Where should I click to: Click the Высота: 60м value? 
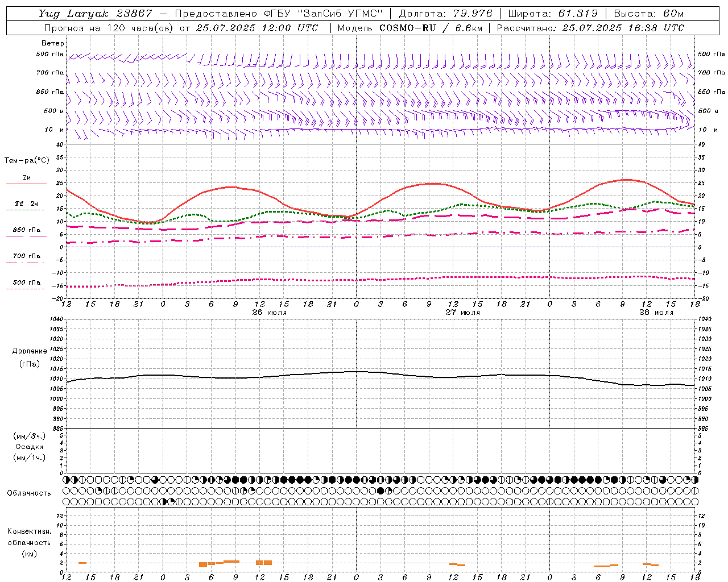[648, 14]
